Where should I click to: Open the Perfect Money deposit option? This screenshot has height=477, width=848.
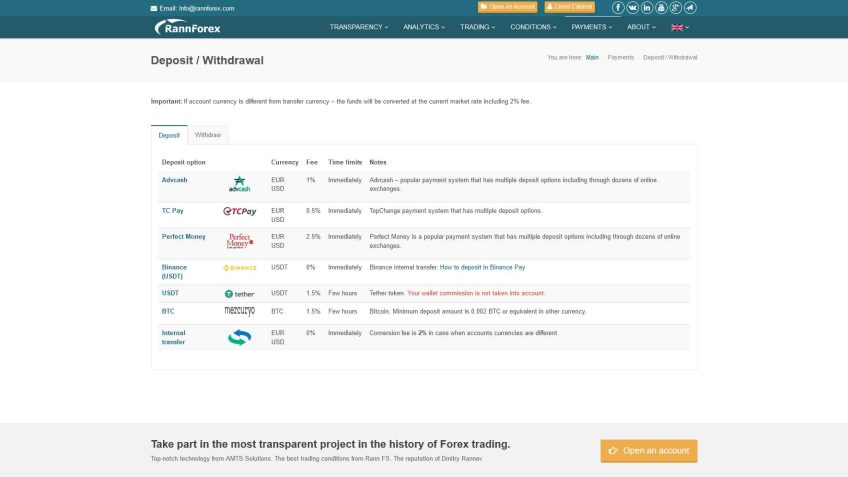(x=183, y=237)
